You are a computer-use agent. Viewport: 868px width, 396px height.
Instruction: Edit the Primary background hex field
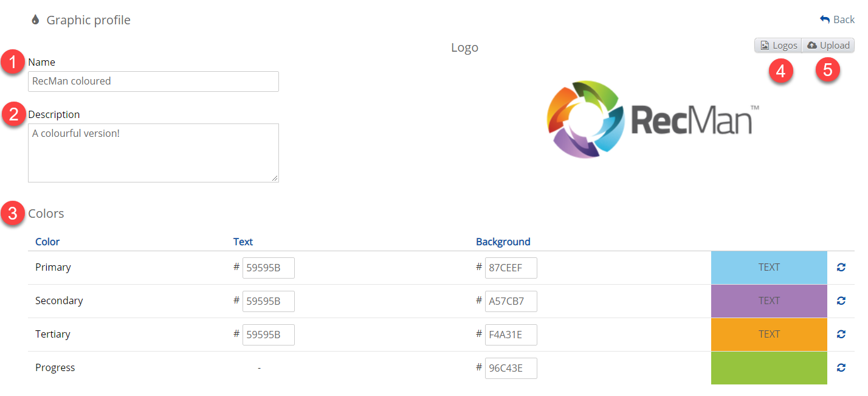click(x=511, y=268)
